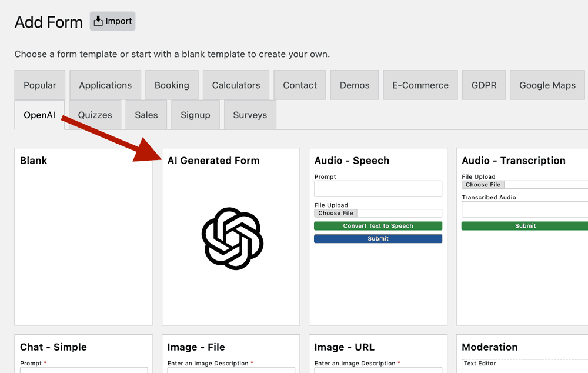Switch to the Applications tab
The width and height of the screenshot is (588, 373).
click(x=105, y=85)
